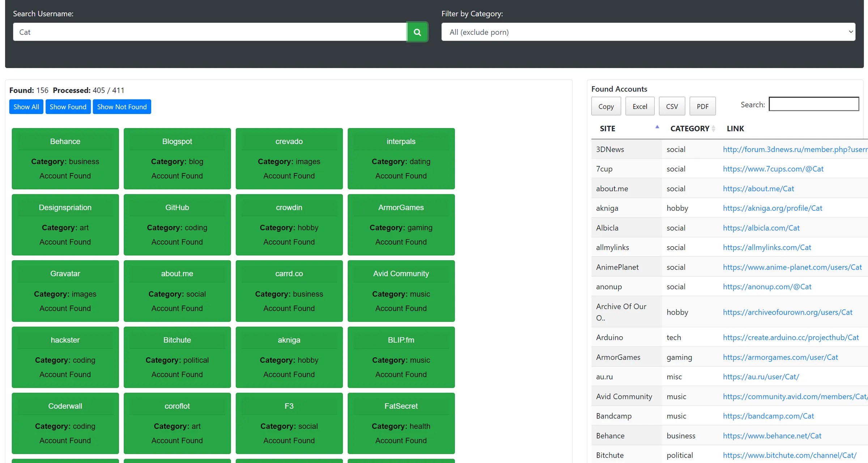This screenshot has height=463, width=868.
Task: Open the anime-planet.com users link
Action: click(792, 267)
